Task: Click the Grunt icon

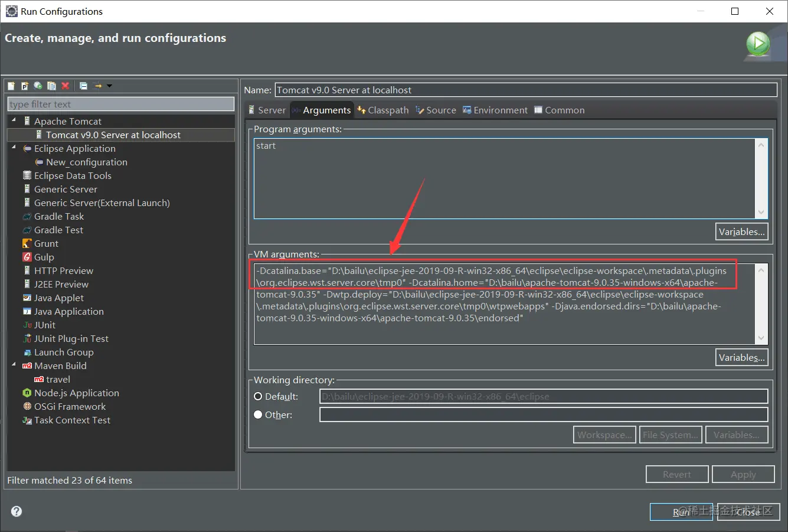Action: click(x=27, y=243)
